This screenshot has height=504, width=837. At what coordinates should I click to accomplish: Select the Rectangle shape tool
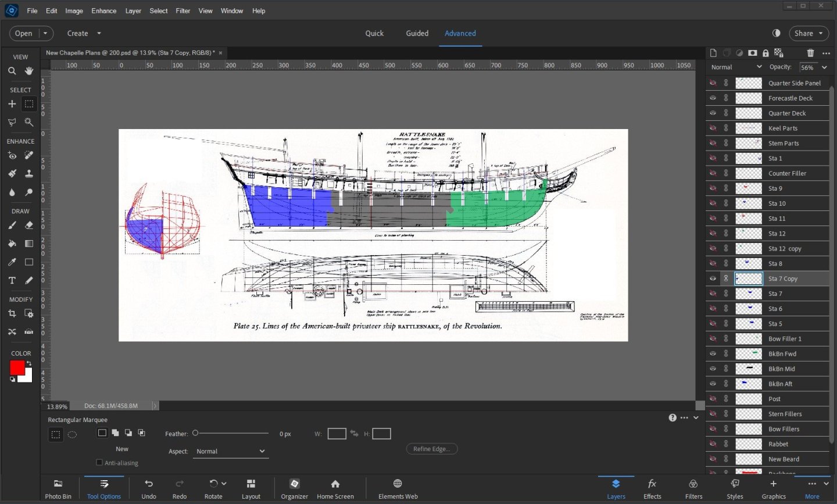click(x=29, y=262)
